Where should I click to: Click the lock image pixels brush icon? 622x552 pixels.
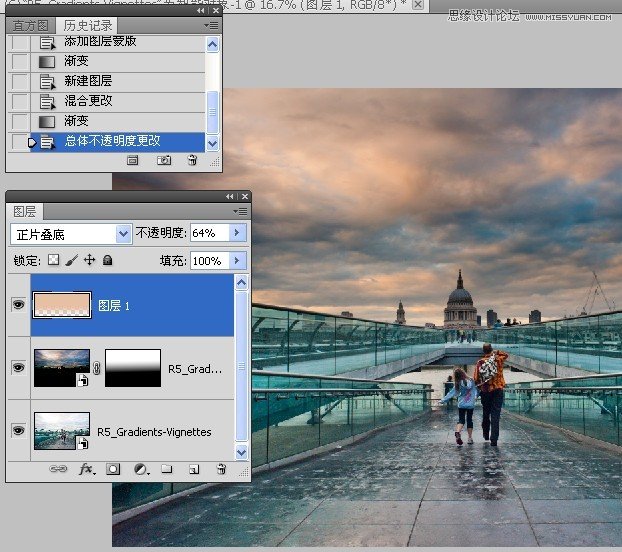pos(71,260)
